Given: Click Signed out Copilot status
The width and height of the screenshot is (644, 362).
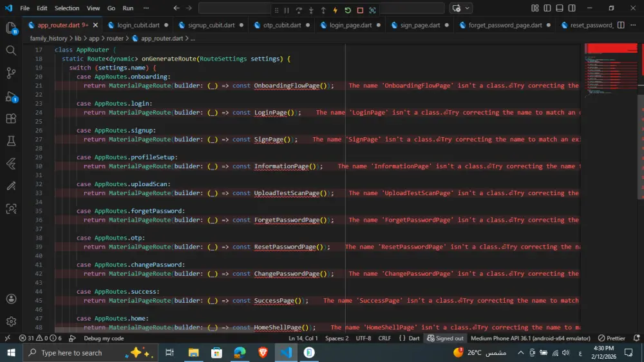Looking at the screenshot, I should pyautogui.click(x=445, y=338).
